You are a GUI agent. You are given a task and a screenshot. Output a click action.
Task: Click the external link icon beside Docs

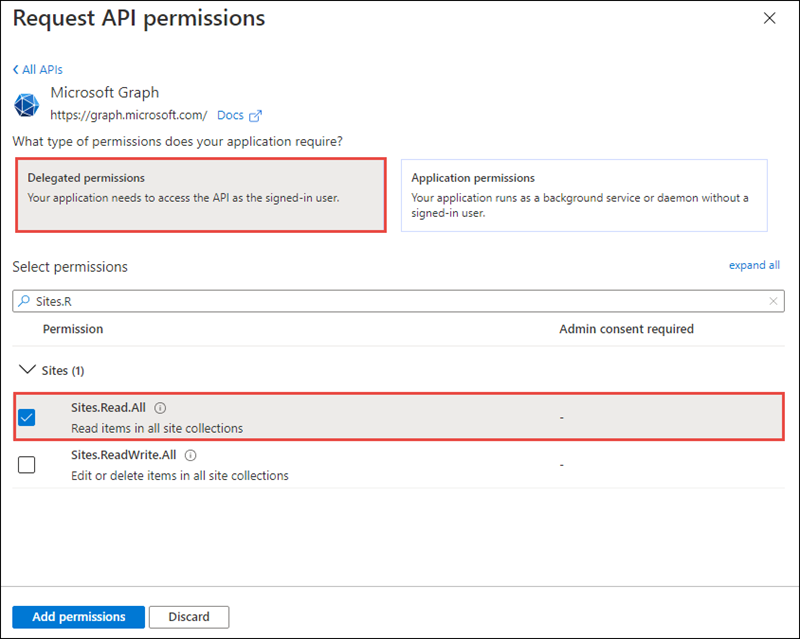coord(255,116)
